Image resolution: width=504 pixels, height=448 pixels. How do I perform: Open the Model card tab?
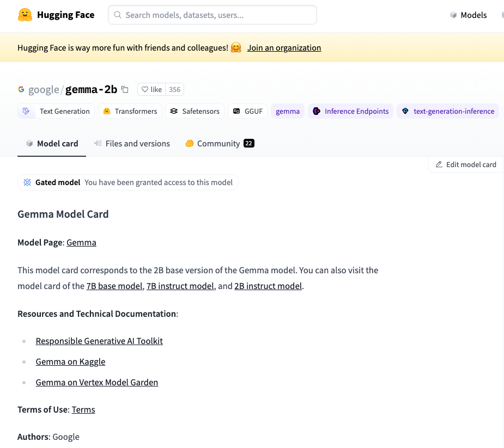tap(52, 144)
